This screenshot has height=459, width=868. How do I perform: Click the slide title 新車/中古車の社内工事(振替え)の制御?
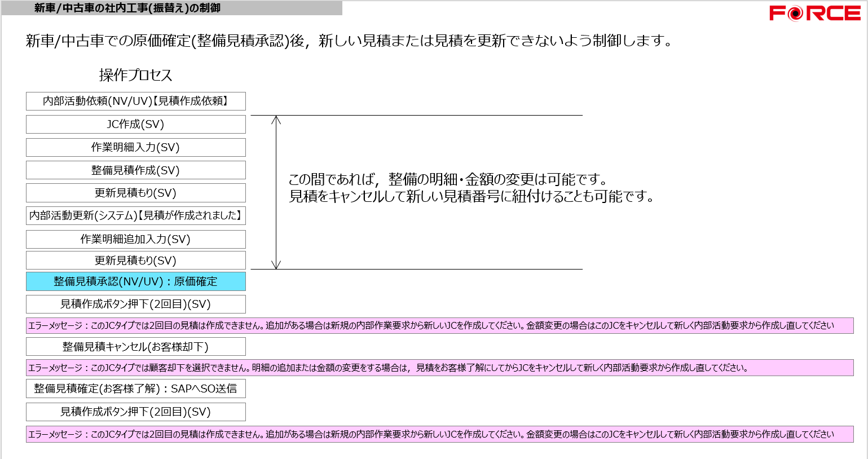[x=127, y=8]
